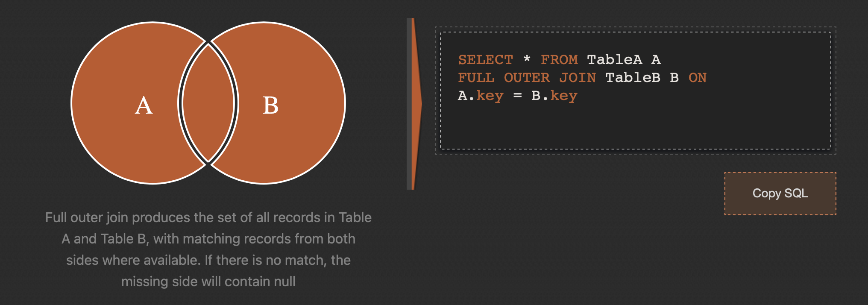Click B.key in the join condition
Viewport: 868px width, 305px height.
pyautogui.click(x=554, y=96)
